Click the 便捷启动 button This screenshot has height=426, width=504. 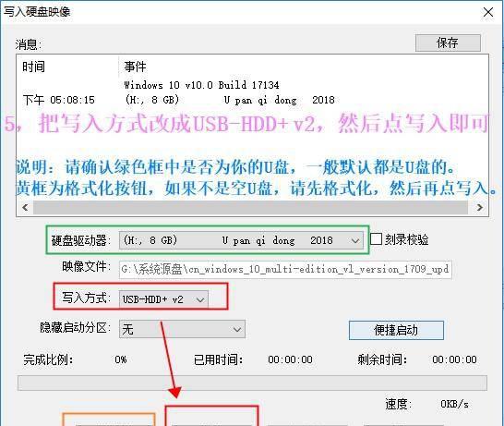pyautogui.click(x=396, y=330)
